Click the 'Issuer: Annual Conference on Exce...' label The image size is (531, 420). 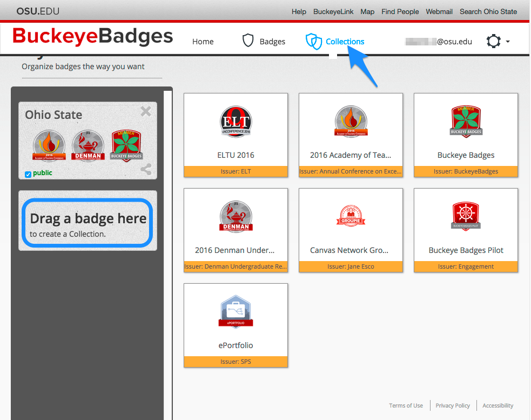click(351, 171)
